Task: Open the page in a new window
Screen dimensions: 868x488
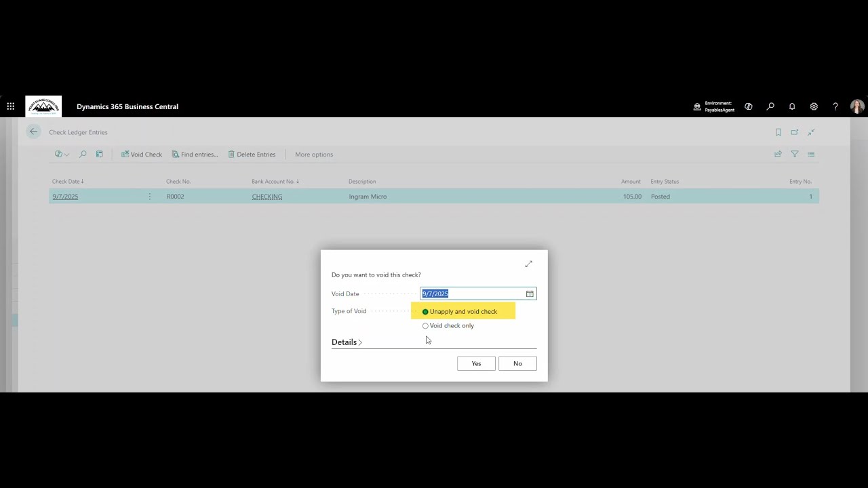Action: [x=795, y=132]
